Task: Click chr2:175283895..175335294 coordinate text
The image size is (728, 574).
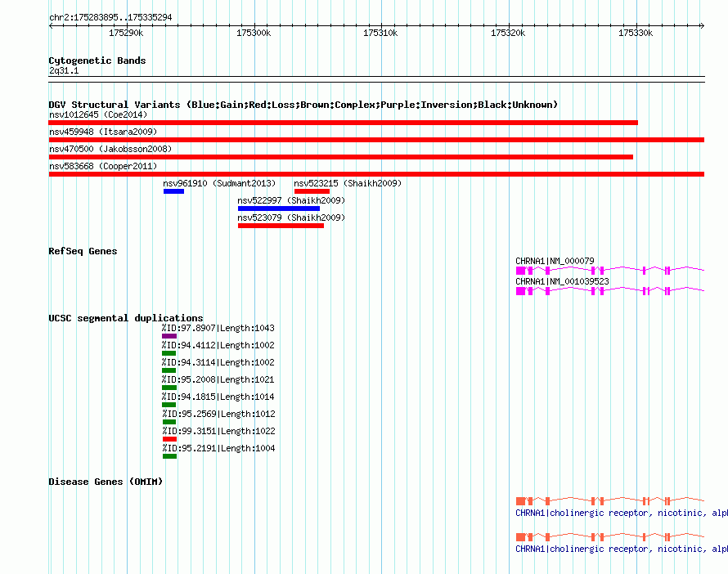Action: [x=110, y=17]
